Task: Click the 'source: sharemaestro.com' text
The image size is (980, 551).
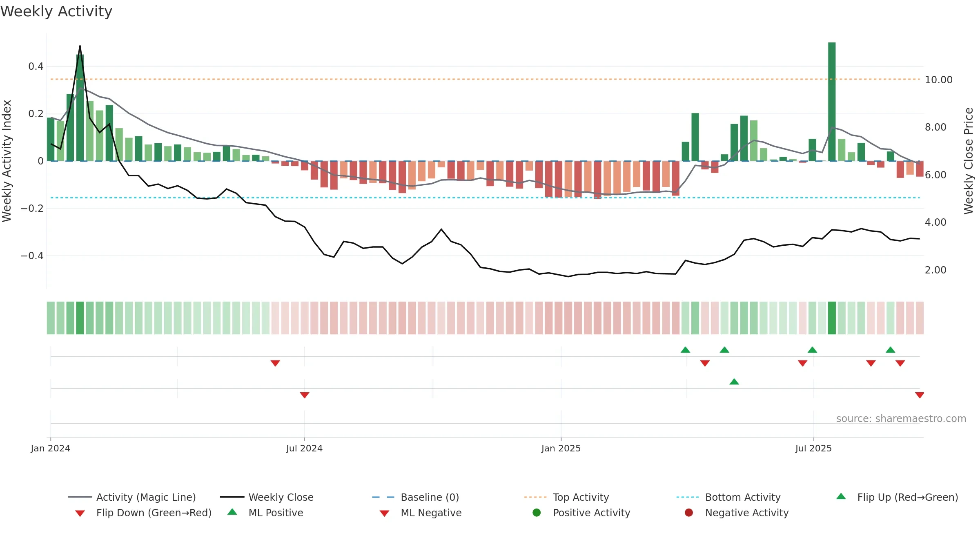Action: click(x=901, y=418)
